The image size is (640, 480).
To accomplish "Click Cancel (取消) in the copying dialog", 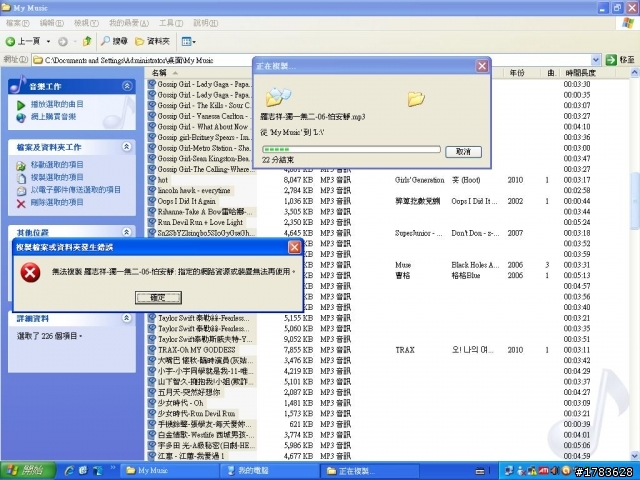I will pyautogui.click(x=463, y=152).
